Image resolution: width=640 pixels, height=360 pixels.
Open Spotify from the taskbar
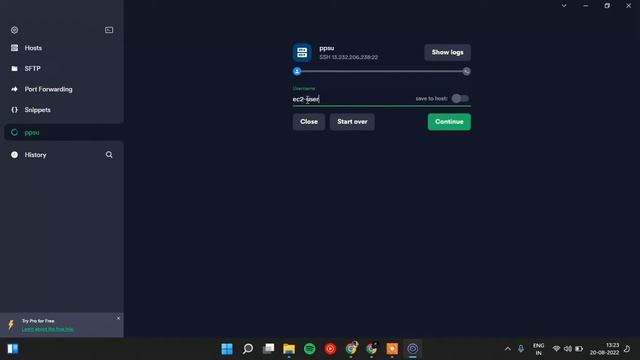(310, 349)
